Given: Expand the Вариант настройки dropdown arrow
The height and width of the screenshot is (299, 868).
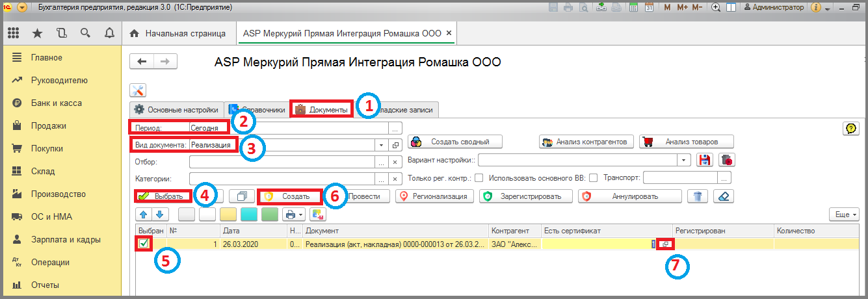Looking at the screenshot, I should [683, 160].
